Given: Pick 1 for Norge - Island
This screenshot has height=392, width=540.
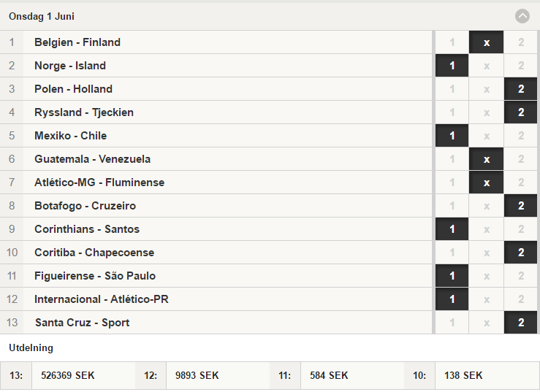Looking at the screenshot, I should tap(452, 66).
